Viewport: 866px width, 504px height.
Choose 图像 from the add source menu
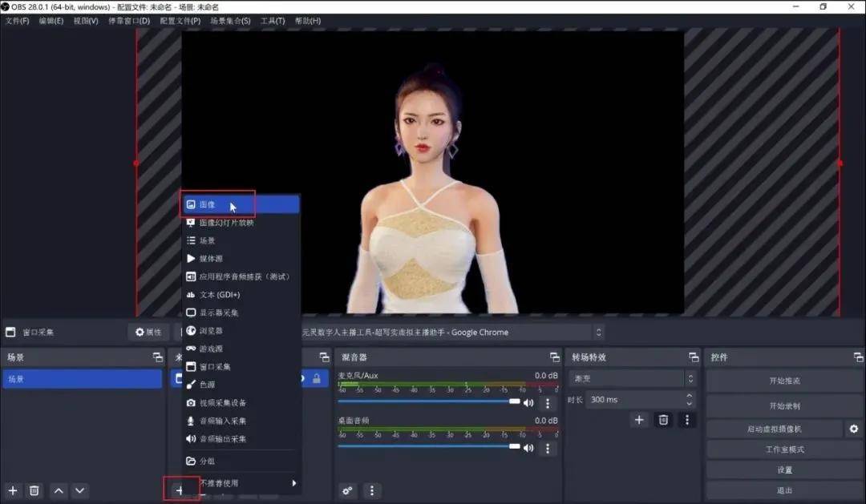point(207,205)
